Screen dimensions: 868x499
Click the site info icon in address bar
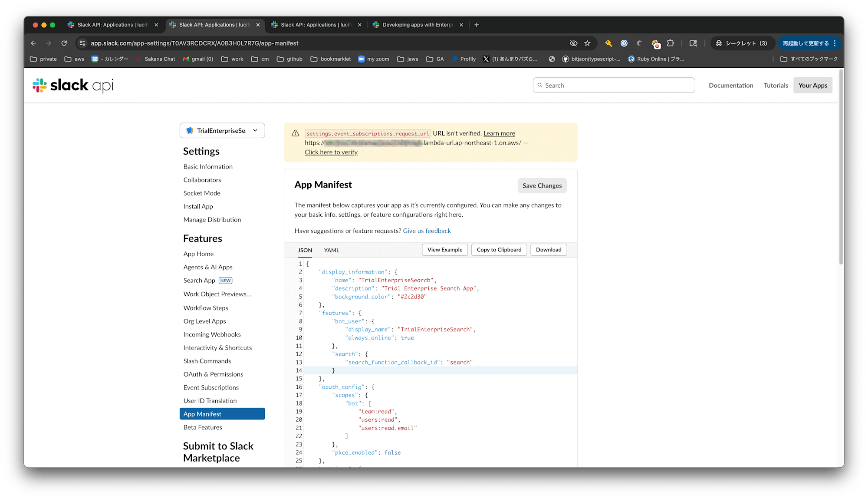82,43
